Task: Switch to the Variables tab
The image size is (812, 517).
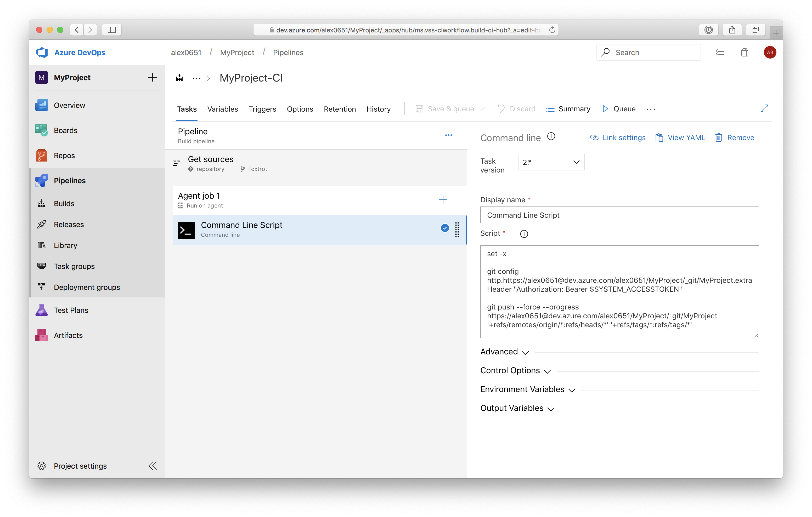Action: 223,109
